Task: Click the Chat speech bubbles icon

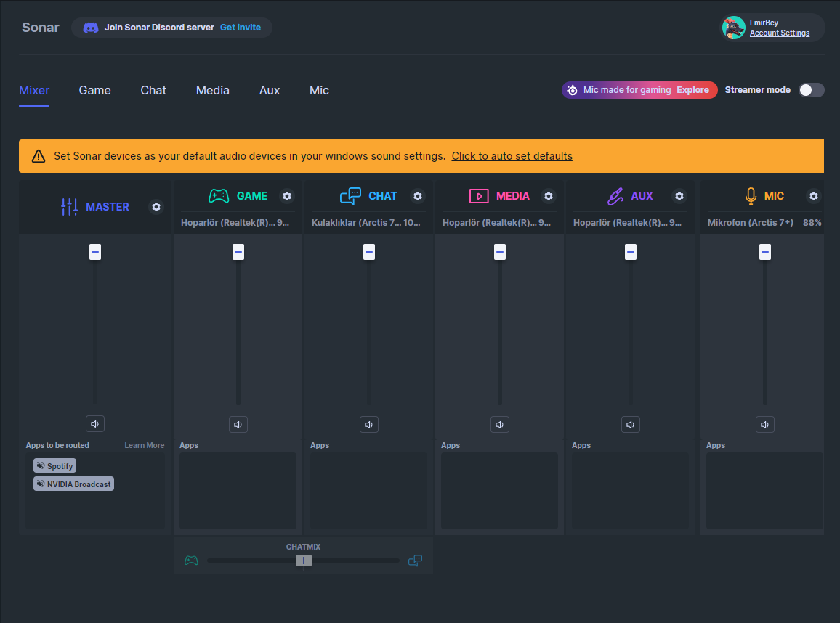Action: (x=350, y=196)
